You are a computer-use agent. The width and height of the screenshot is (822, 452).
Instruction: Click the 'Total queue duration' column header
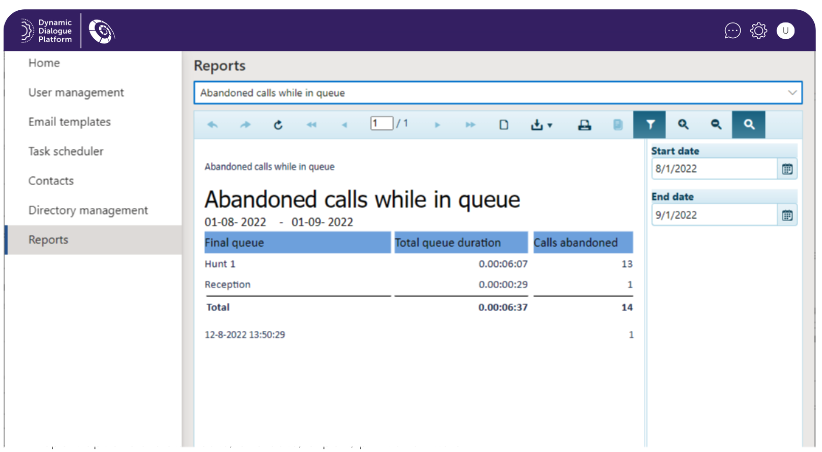click(461, 243)
